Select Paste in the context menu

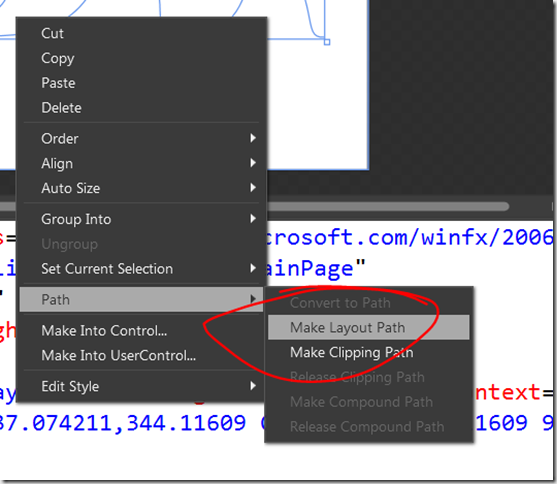(x=141, y=83)
